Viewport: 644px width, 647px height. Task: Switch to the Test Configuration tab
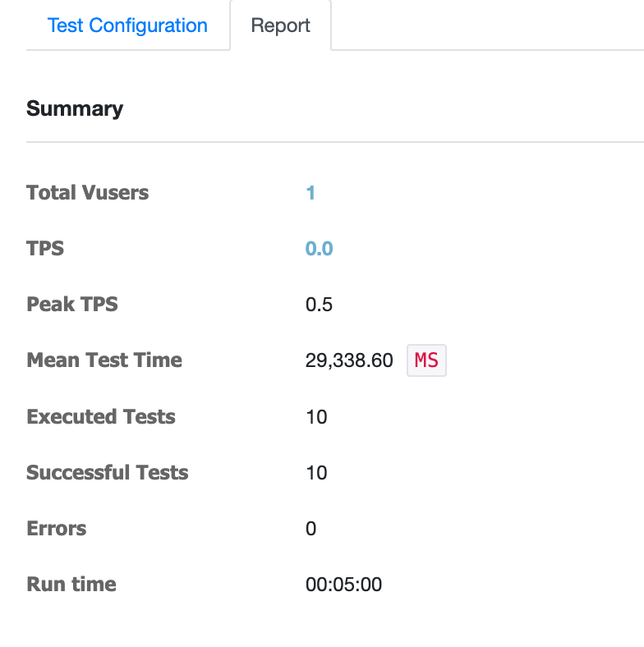(x=127, y=25)
